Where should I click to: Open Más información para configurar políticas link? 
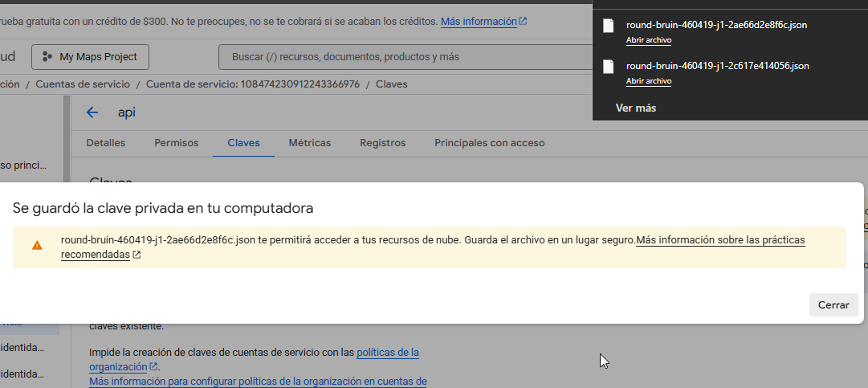tap(258, 381)
